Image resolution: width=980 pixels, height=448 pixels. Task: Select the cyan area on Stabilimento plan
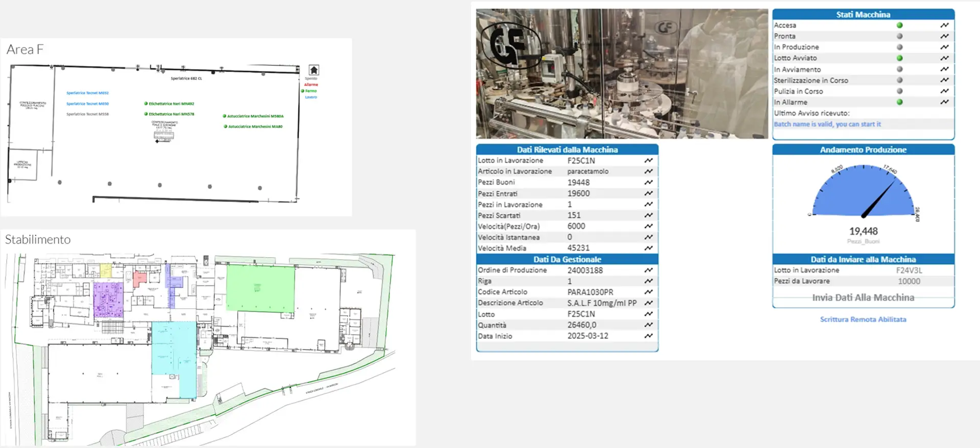174,359
